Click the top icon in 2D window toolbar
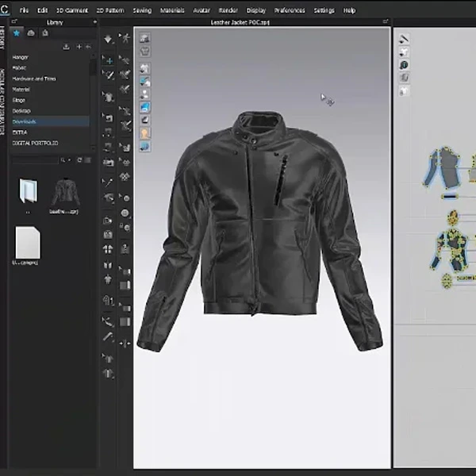Image resolution: width=476 pixels, height=476 pixels. (404, 39)
